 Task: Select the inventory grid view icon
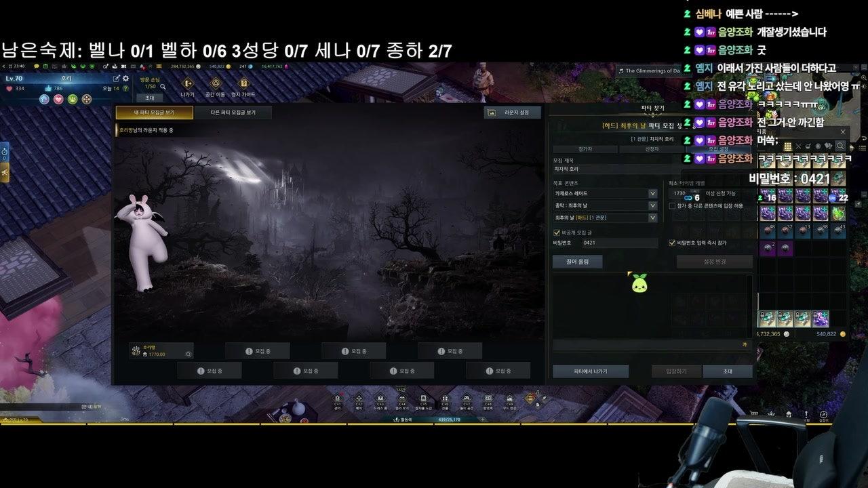point(788,146)
